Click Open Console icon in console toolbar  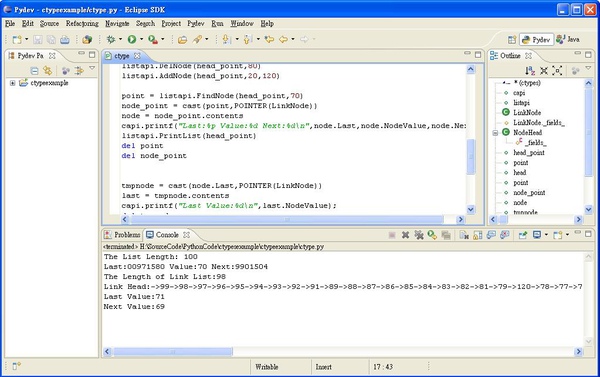tap(558, 235)
